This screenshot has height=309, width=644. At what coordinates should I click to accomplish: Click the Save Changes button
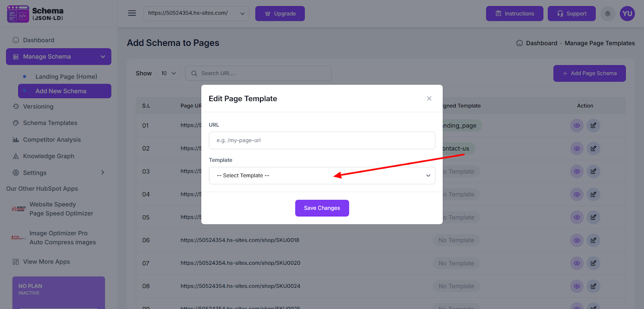point(322,208)
